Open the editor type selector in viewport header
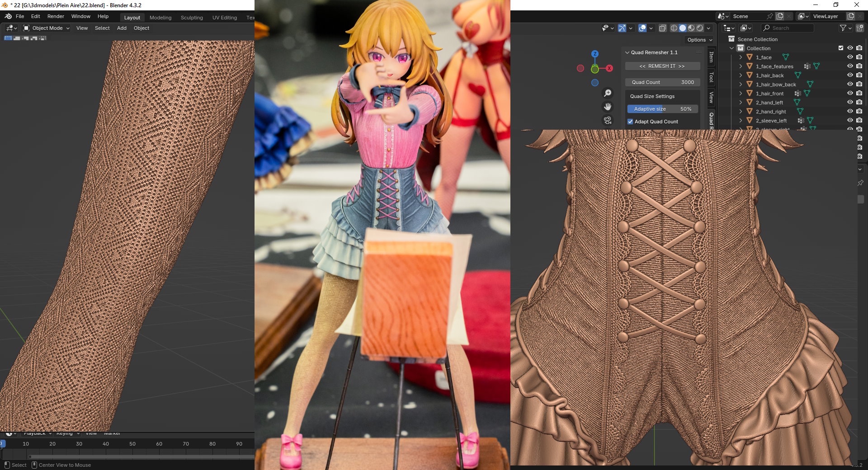The height and width of the screenshot is (470, 868). 11,28
